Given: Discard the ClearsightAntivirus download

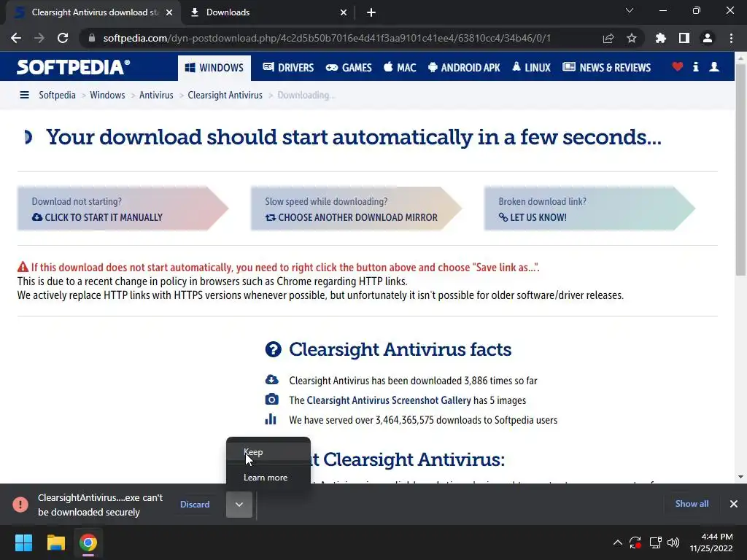Looking at the screenshot, I should tap(195, 505).
